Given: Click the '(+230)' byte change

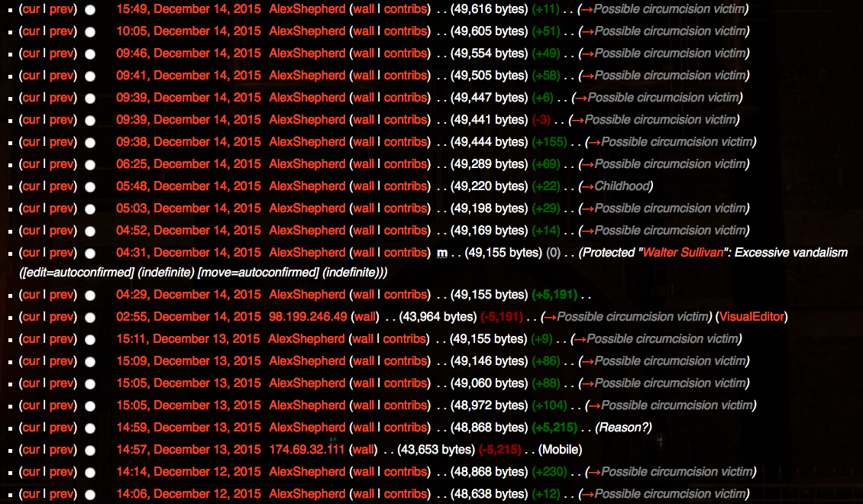Looking at the screenshot, I should (550, 472).
